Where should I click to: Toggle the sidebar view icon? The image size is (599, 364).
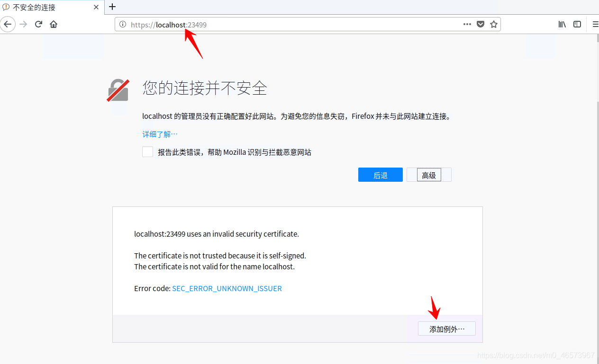(577, 24)
